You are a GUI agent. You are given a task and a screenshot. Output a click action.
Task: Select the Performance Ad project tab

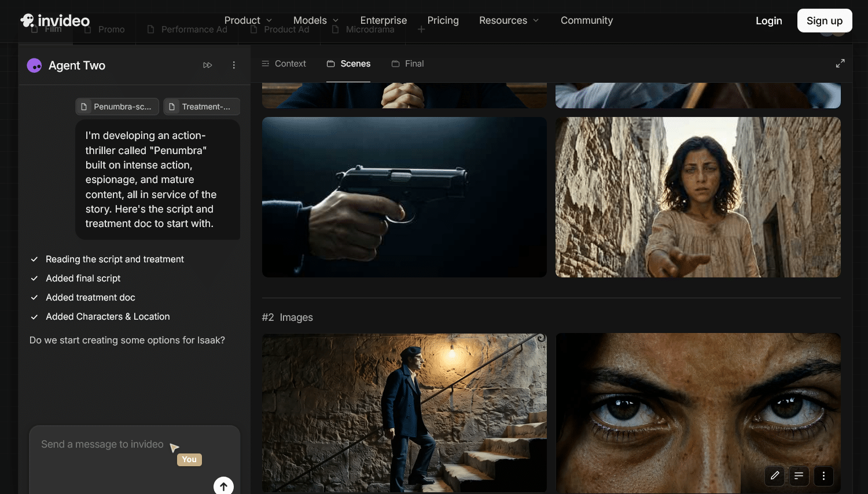[x=187, y=30]
